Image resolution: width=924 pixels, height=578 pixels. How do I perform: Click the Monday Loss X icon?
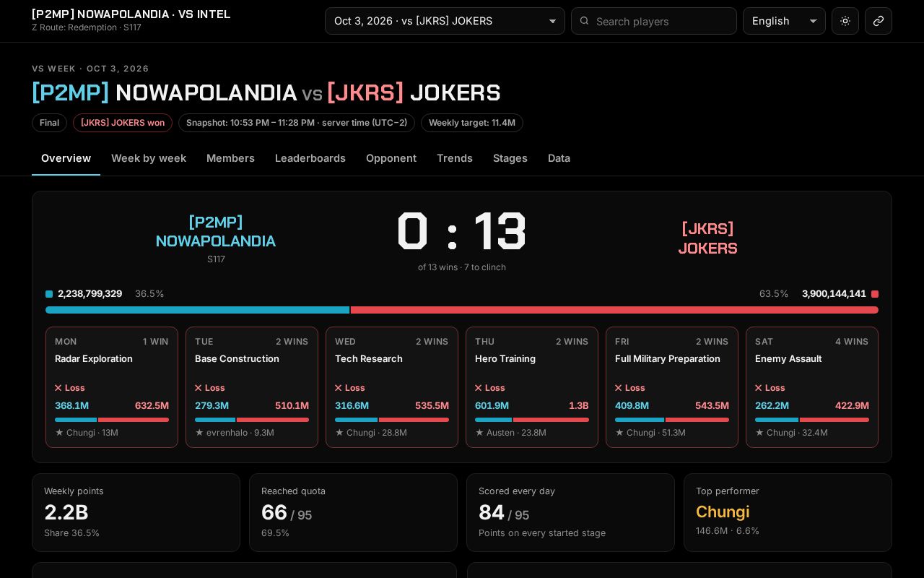[x=58, y=388]
